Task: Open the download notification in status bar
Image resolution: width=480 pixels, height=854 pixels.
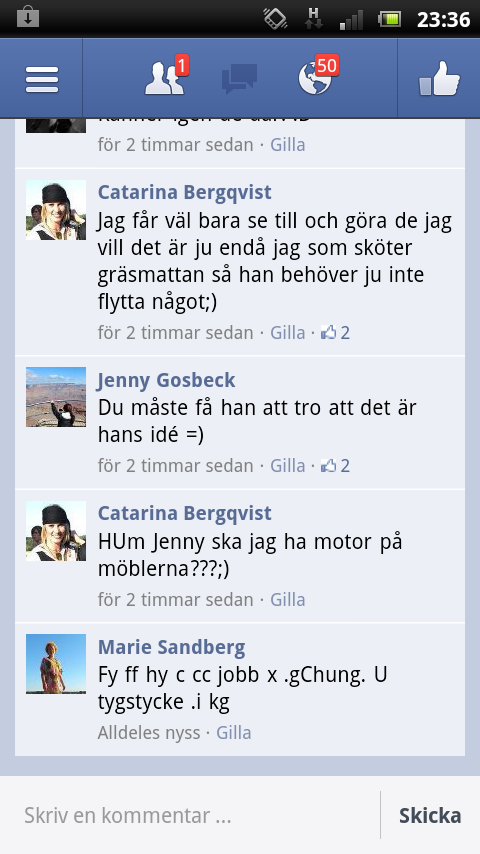Action: [28, 17]
